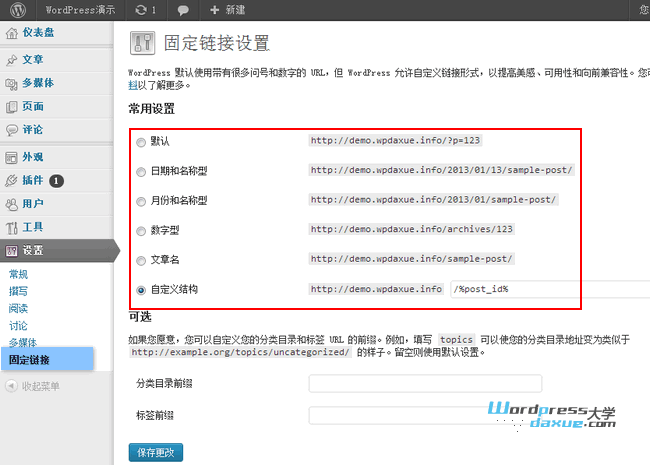Viewport: 650px width, 465px height.
Task: Select the 数字型 radio option
Action: point(140,230)
